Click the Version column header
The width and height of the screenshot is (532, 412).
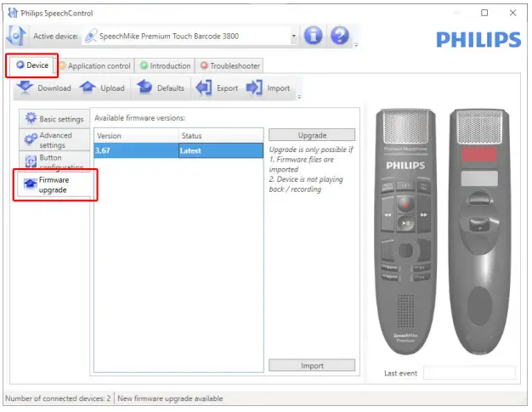click(136, 136)
